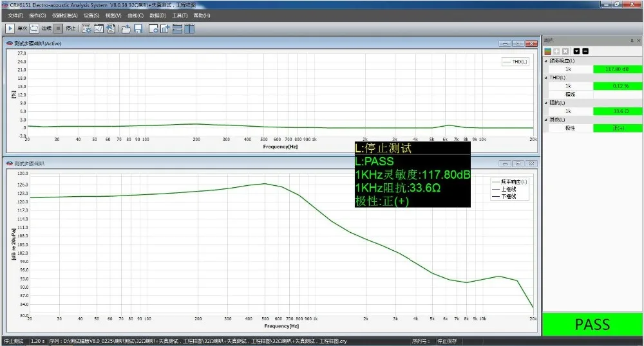Open curve display window icon in toolbar

pos(99,28)
